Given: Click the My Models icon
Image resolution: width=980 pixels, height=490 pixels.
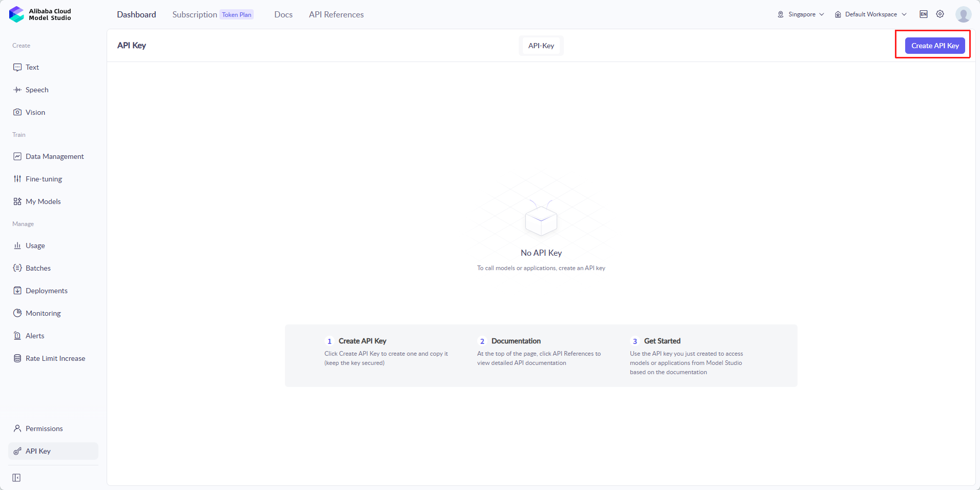Looking at the screenshot, I should click(x=17, y=201).
